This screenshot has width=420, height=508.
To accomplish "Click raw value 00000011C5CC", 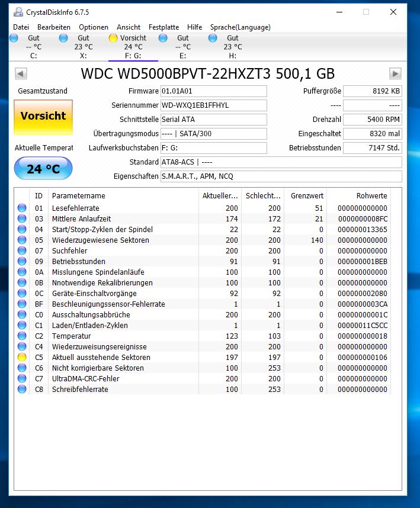I will (x=363, y=325).
